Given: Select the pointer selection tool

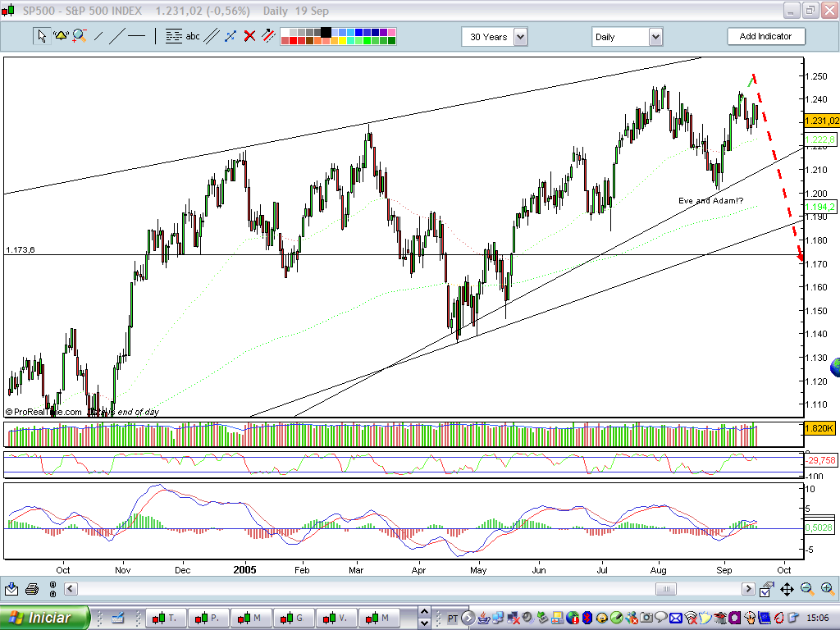Looking at the screenshot, I should pos(42,36).
